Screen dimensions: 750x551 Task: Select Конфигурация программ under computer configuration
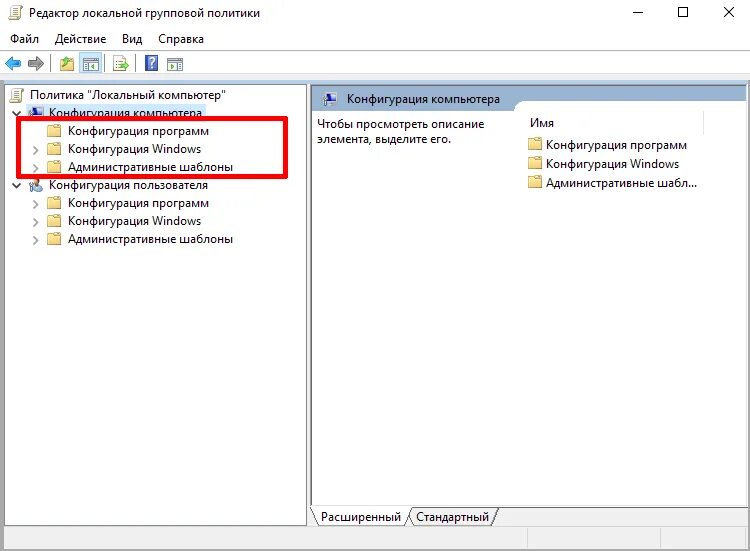tap(138, 131)
